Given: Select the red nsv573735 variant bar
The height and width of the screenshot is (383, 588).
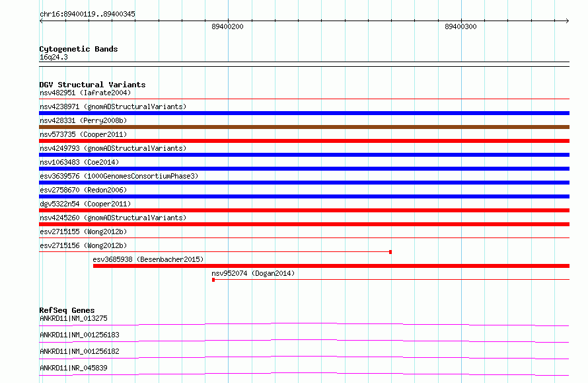Looking at the screenshot, I should coord(304,141).
